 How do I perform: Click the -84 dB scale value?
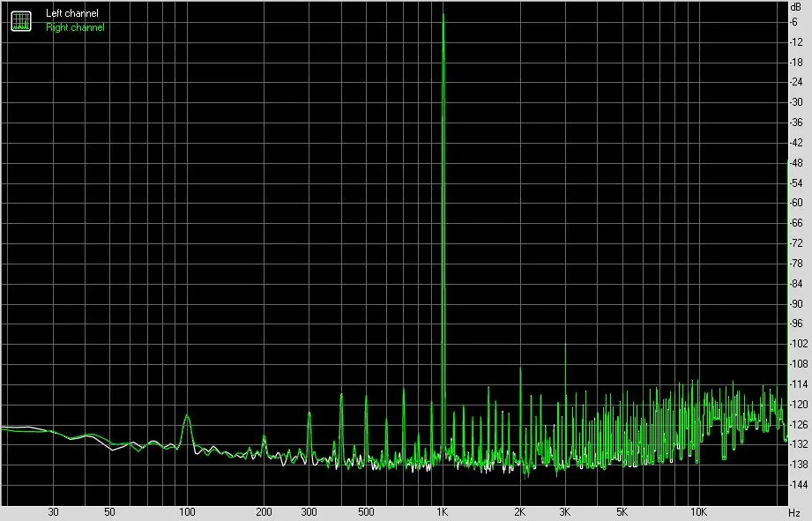[796, 284]
